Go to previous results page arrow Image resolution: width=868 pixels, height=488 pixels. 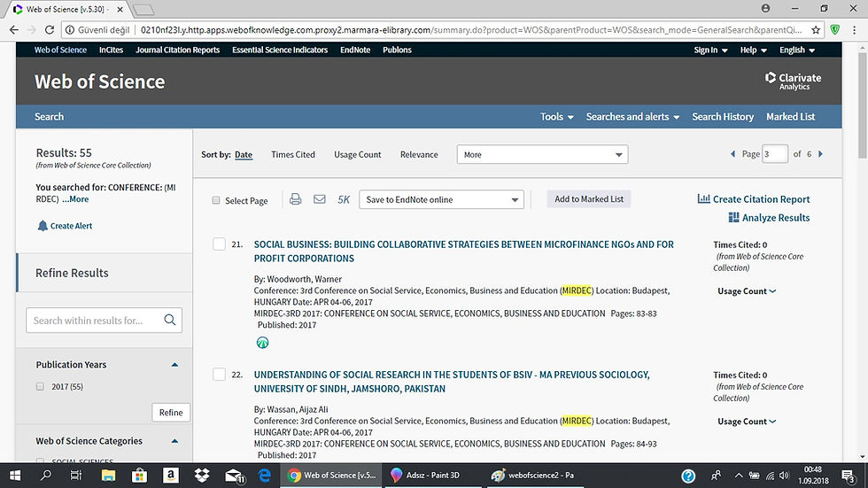pos(733,154)
